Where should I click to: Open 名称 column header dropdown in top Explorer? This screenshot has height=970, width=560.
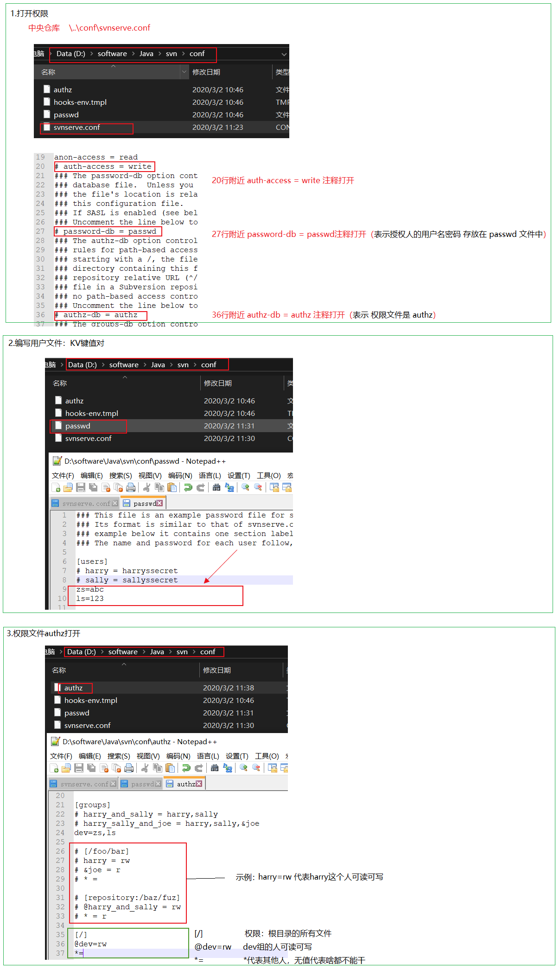(184, 72)
